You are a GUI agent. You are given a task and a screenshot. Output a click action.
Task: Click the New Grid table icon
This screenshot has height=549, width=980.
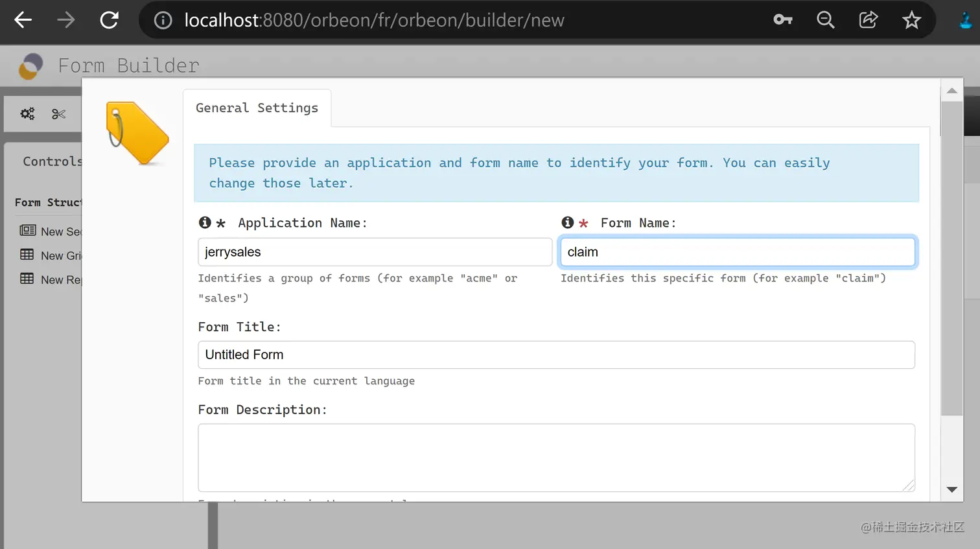tap(27, 255)
